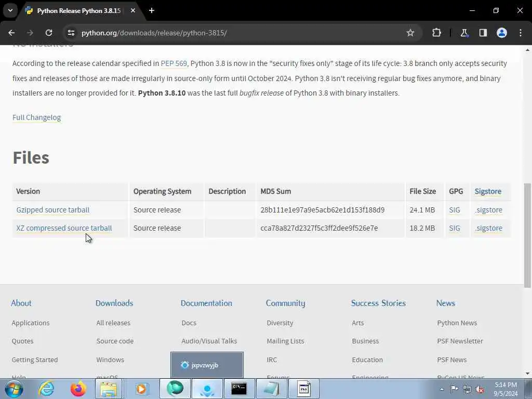532x399 pixels.
Task: Open the Extensions puzzle icon
Action: click(x=436, y=33)
